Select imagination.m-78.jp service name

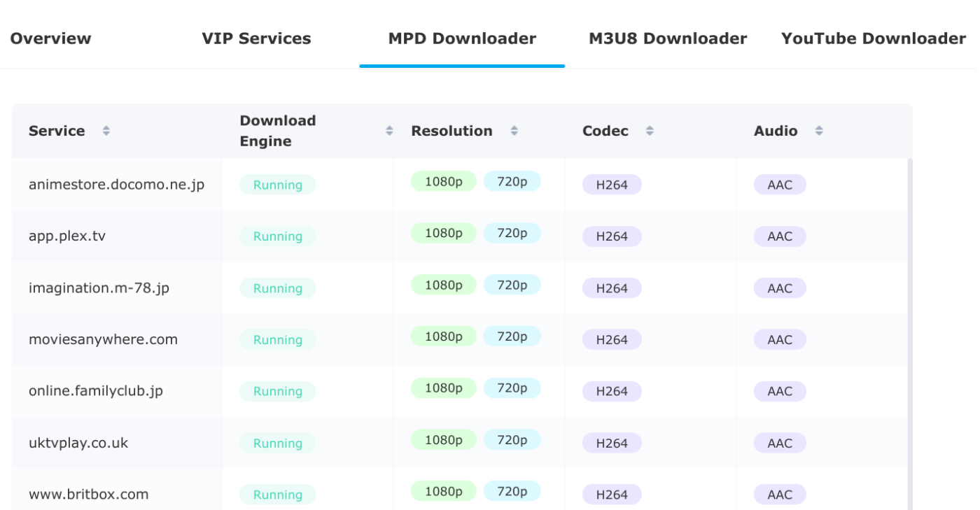pos(99,288)
